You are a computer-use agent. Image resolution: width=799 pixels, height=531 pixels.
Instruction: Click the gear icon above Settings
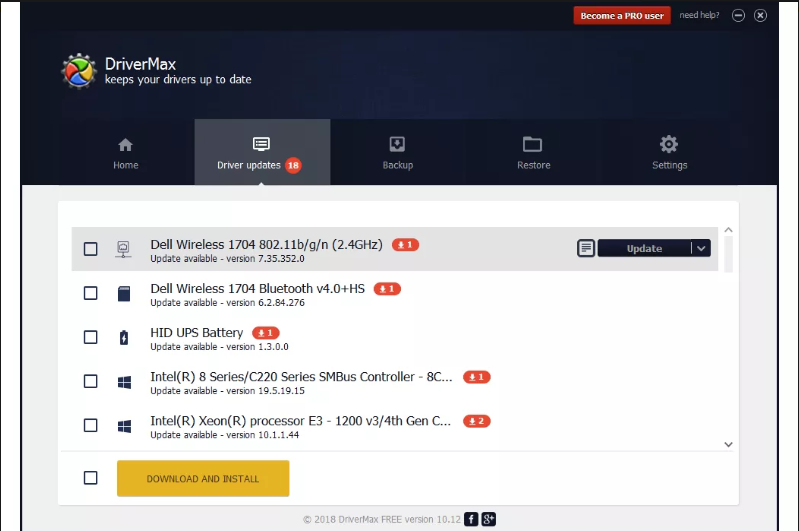(669, 144)
